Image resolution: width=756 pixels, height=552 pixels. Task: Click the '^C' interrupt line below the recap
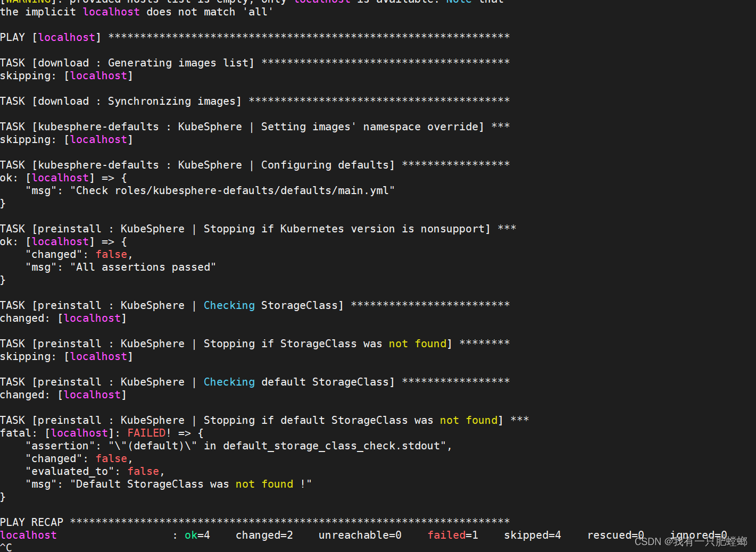point(6,547)
